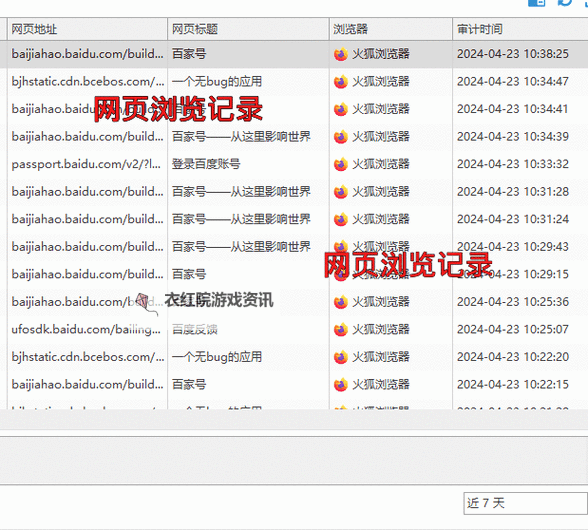The height and width of the screenshot is (530, 588).
Task: Select the bjhstatic.cdn.bcebos.com URL at 10:34:47
Action: [88, 81]
